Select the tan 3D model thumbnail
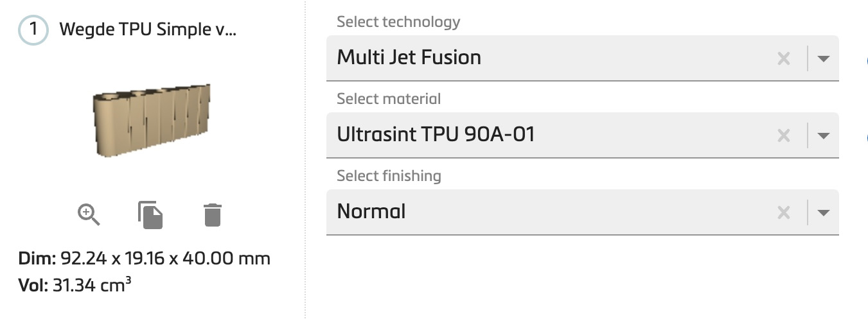Image resolution: width=868 pixels, height=319 pixels. 151,120
